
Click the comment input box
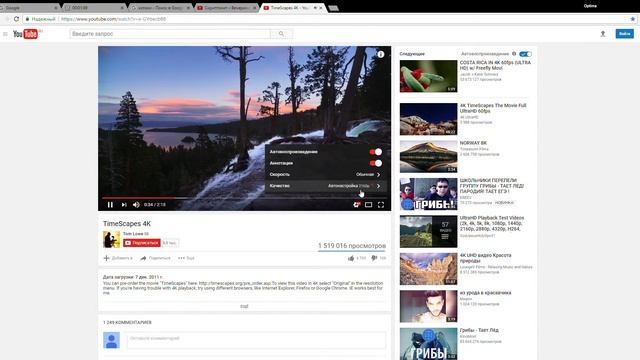(256, 340)
